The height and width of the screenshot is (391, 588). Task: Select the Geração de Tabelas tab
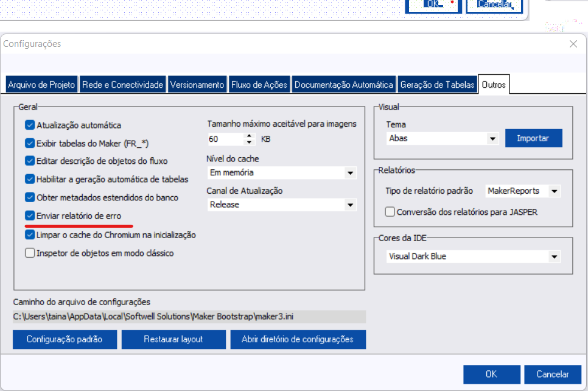437,85
